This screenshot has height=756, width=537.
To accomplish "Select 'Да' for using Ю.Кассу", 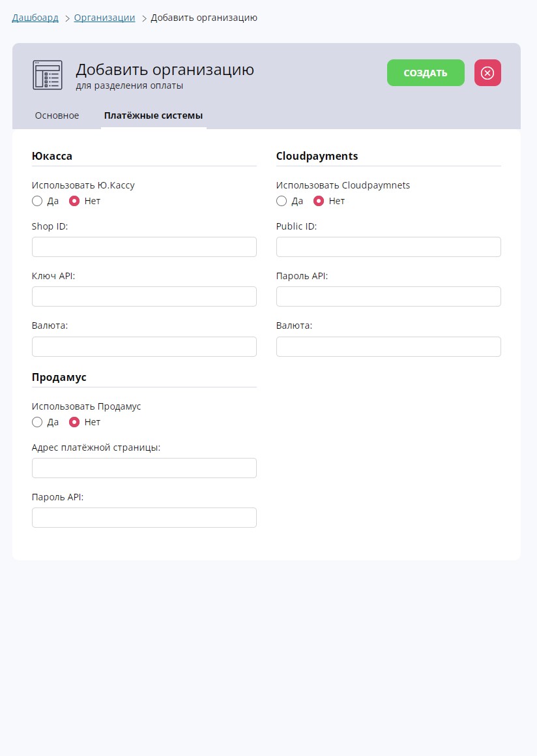I will point(37,201).
